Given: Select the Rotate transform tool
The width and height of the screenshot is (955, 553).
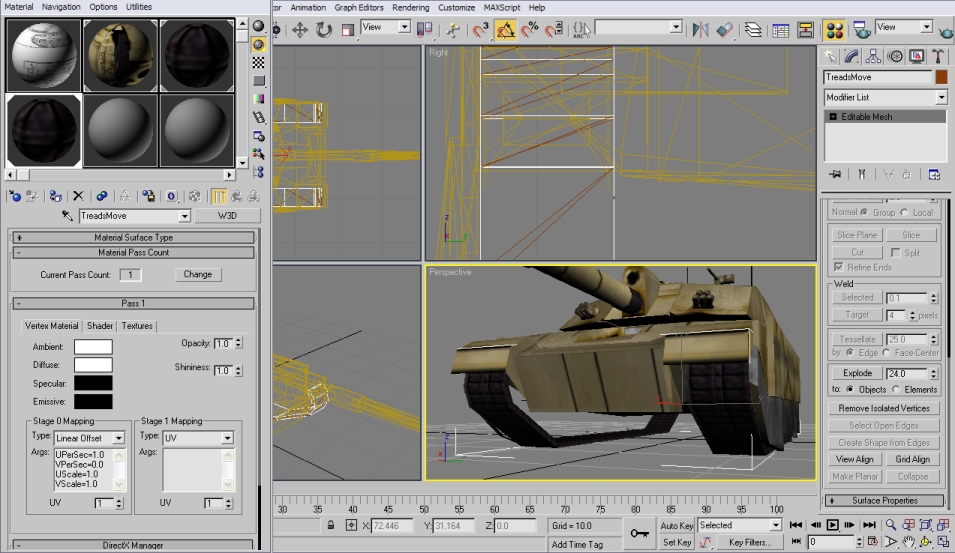Looking at the screenshot, I should [x=324, y=30].
